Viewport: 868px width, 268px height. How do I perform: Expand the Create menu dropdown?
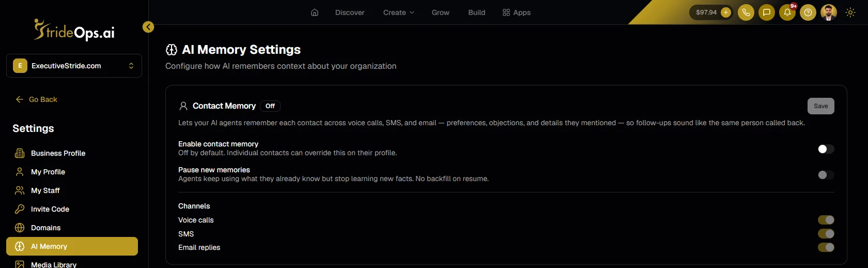pos(398,12)
